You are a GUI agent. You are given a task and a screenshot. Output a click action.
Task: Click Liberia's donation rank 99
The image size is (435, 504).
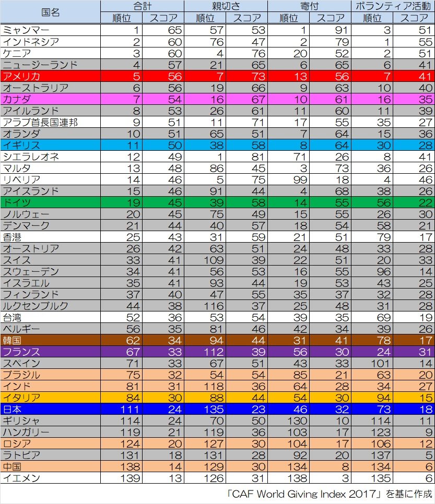pyautogui.click(x=300, y=179)
